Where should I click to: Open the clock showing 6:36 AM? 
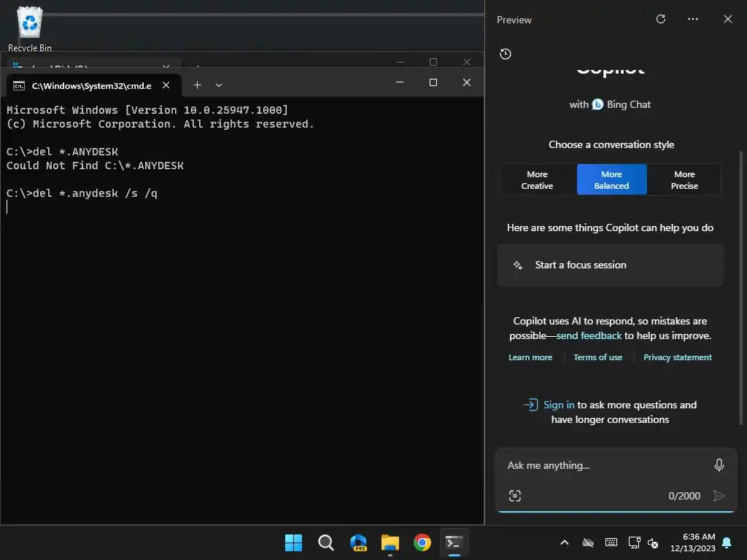(x=693, y=542)
